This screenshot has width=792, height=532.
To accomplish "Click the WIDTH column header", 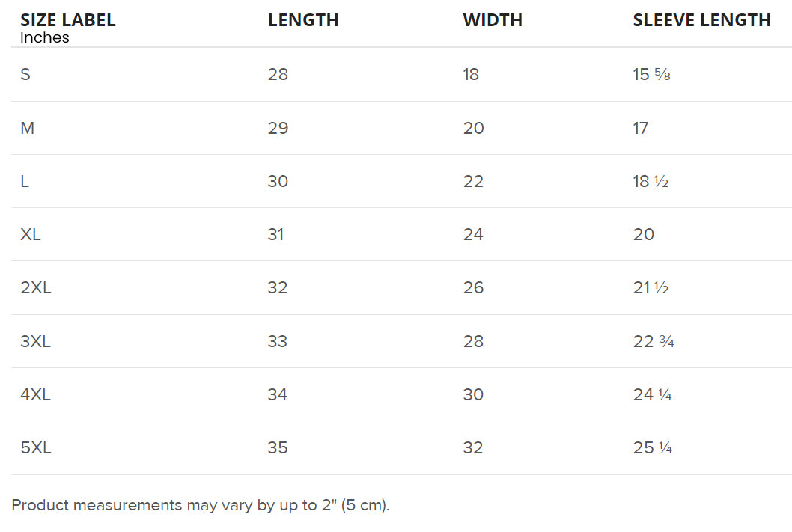I will pos(493,20).
